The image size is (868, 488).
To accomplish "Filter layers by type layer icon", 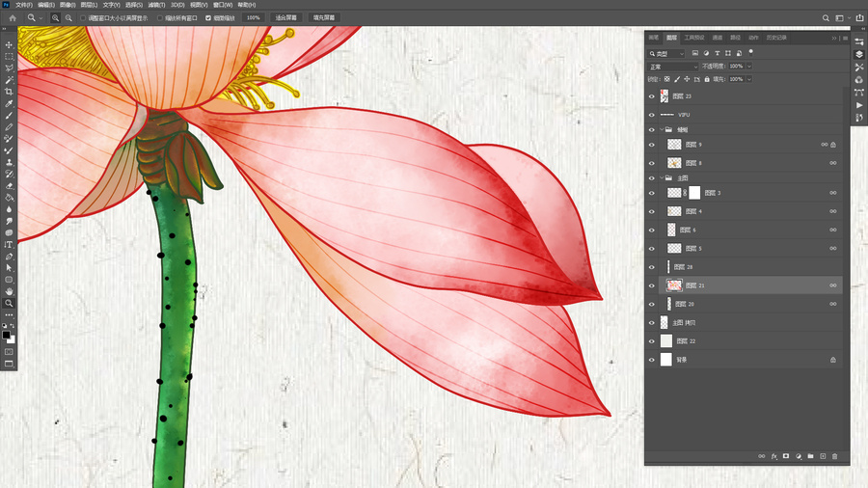I will (717, 53).
